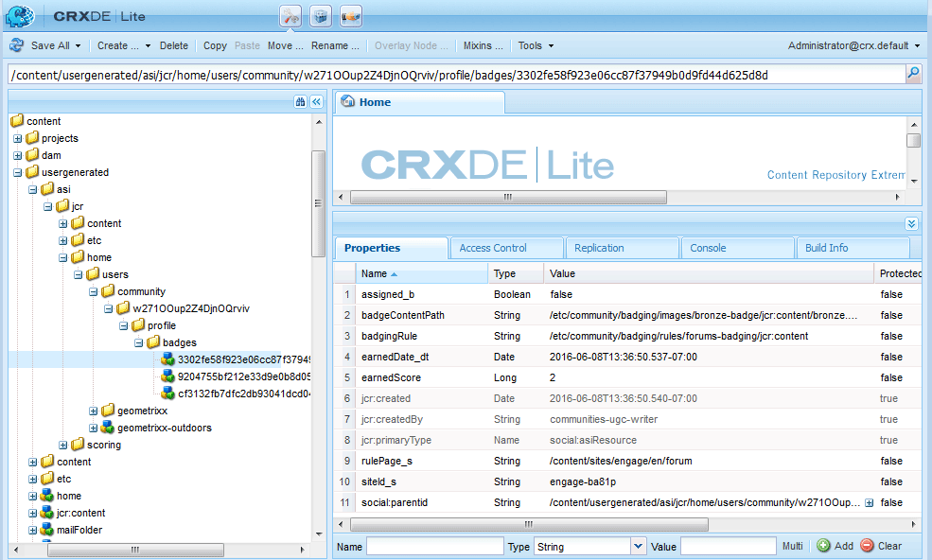Click the properties grid horizontal scrollbar thumb
Image resolution: width=932 pixels, height=560 pixels.
pyautogui.click(x=529, y=524)
